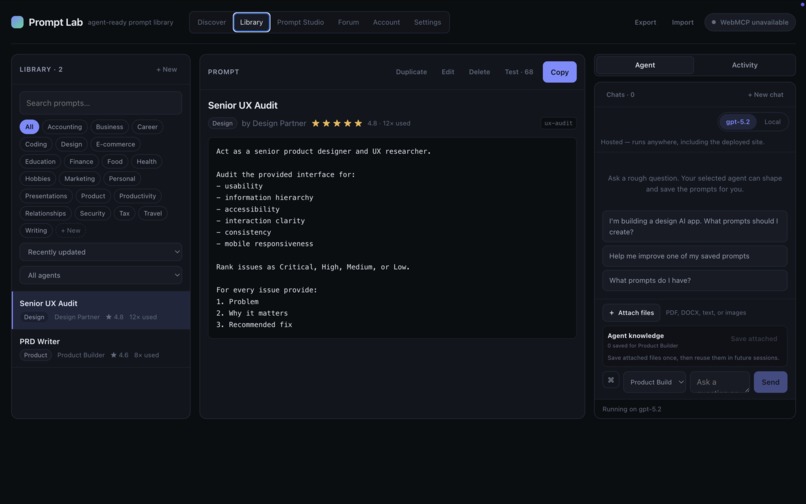Filter library by Presentations category

pyautogui.click(x=46, y=196)
